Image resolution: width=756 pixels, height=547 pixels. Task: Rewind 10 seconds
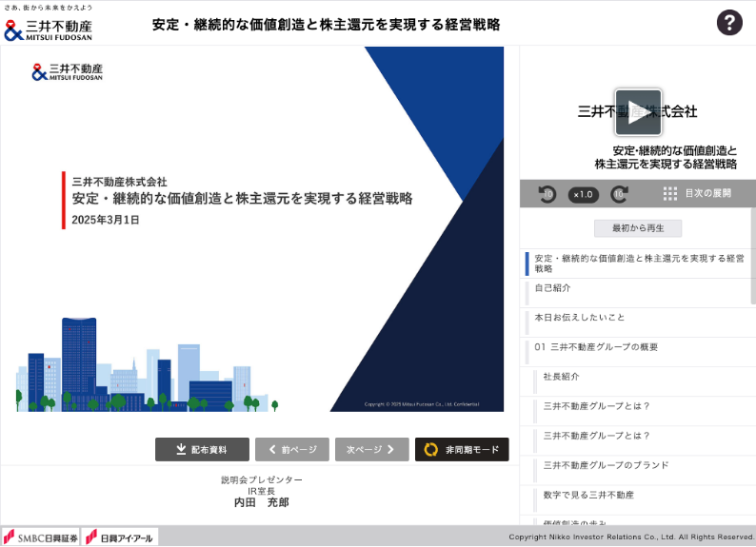(547, 194)
